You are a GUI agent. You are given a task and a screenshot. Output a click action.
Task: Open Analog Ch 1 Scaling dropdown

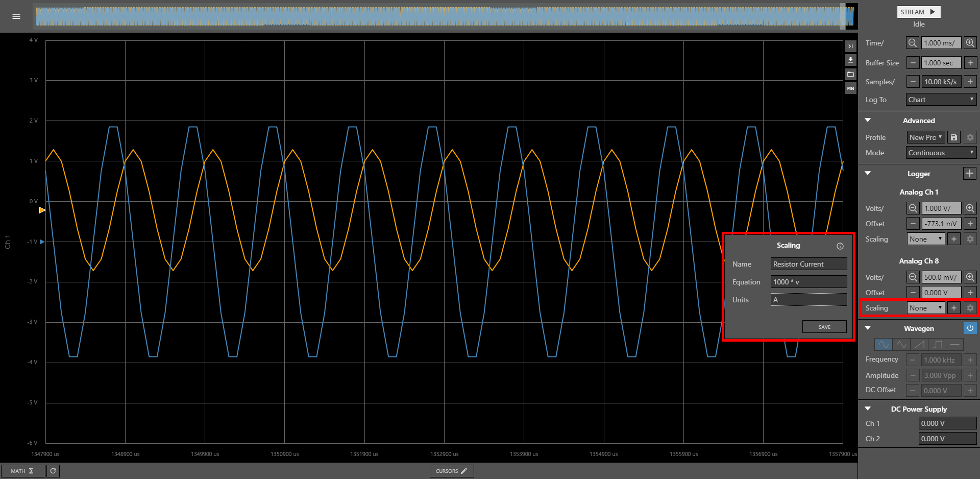click(x=926, y=239)
